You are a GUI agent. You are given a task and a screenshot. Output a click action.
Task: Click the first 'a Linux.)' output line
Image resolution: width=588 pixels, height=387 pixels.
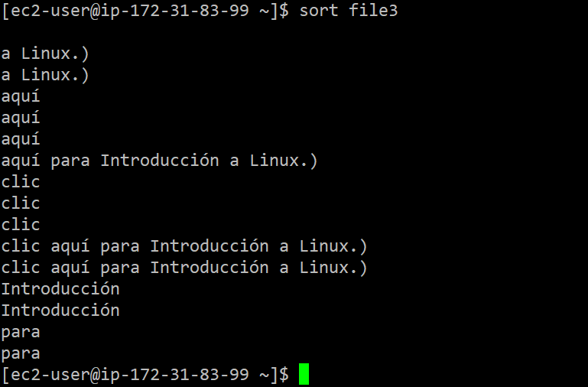pyautogui.click(x=45, y=54)
